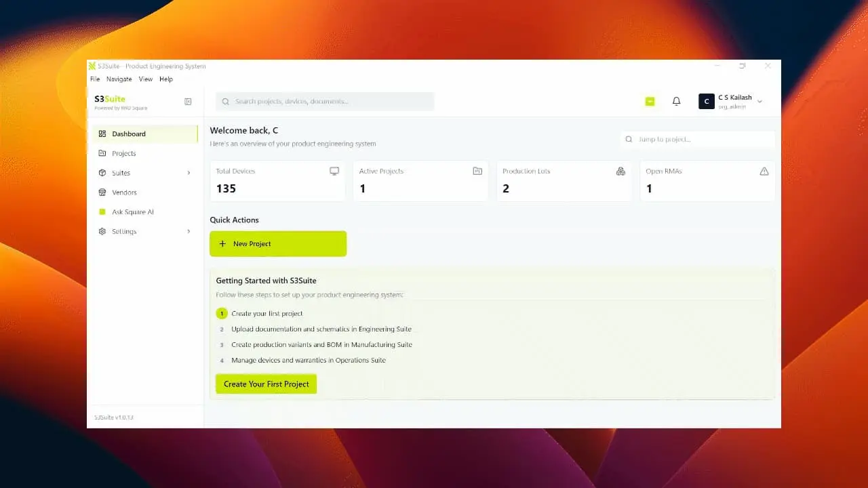Close the S3Suite window
Screen dimensions: 868x488
[x=768, y=66]
